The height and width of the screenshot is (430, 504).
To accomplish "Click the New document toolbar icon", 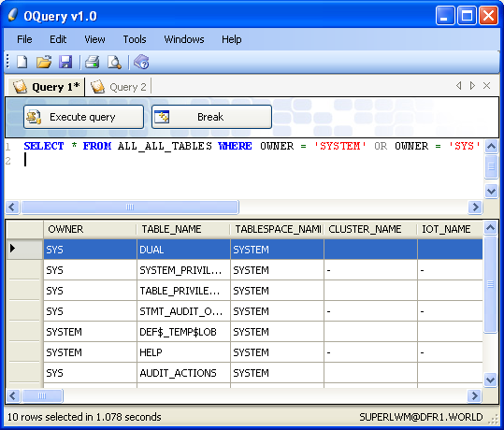I will tap(22, 62).
